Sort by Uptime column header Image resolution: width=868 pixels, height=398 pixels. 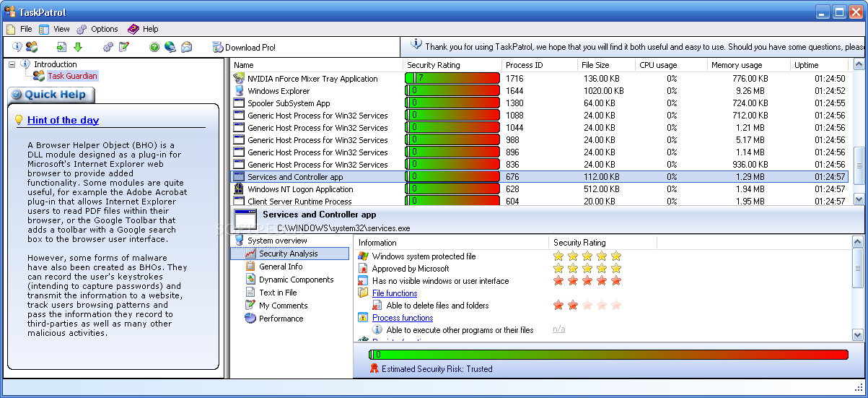click(822, 65)
